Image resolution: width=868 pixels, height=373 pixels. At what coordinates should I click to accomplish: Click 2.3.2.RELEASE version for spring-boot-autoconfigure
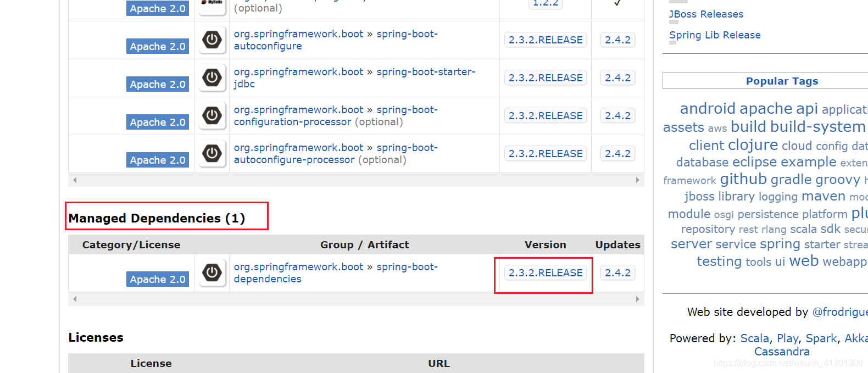[546, 40]
